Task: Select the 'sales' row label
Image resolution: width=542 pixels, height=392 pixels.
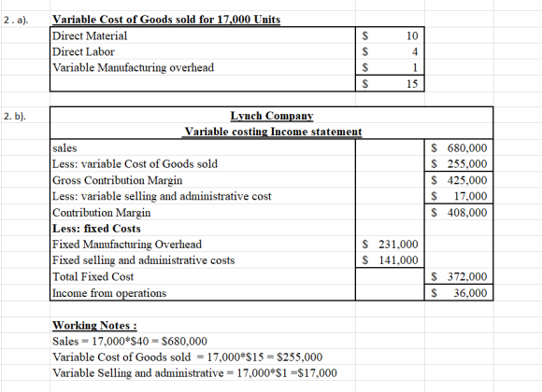Action: [64, 148]
